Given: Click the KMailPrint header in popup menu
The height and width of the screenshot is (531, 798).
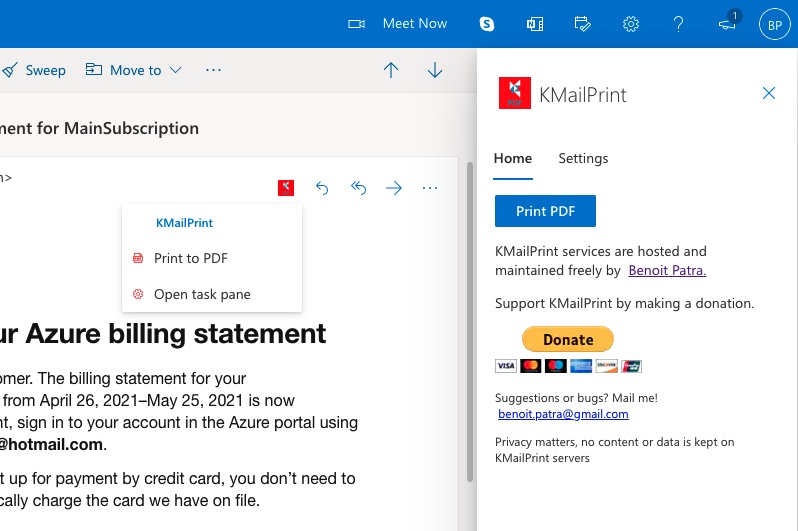Looking at the screenshot, I should pyautogui.click(x=184, y=223).
